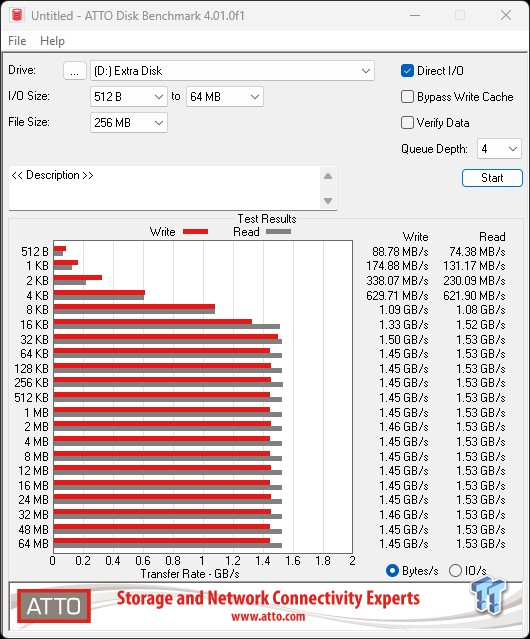Click the Test Results heading
530x639 pixels.
(x=267, y=219)
